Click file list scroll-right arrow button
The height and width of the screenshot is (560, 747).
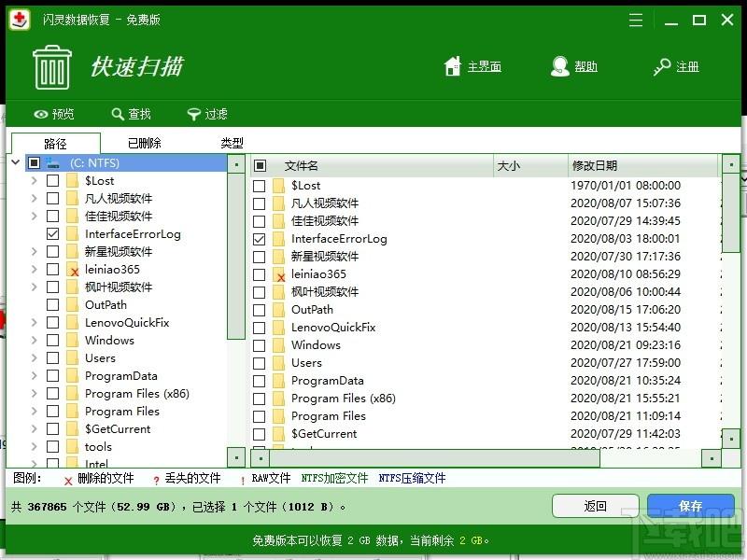712,458
